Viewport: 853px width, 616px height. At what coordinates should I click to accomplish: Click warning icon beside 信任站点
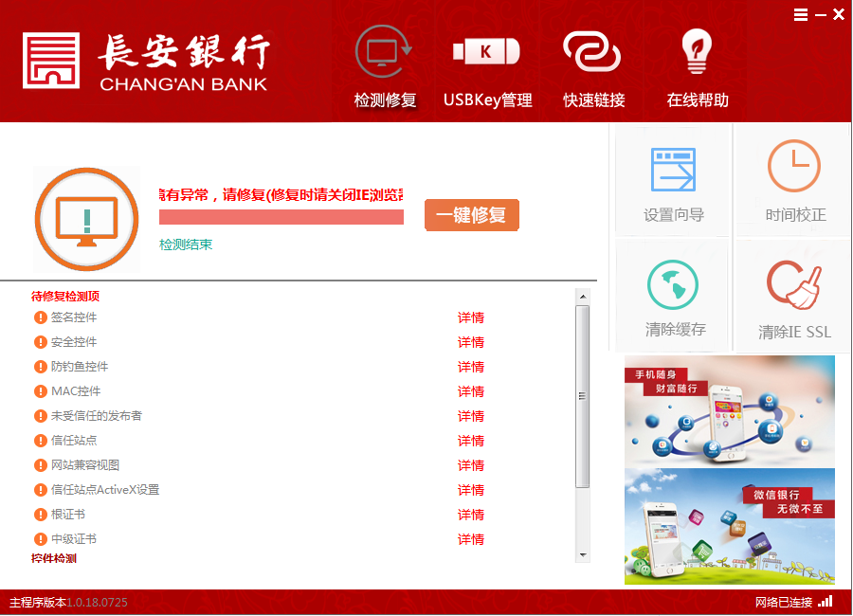point(40,441)
